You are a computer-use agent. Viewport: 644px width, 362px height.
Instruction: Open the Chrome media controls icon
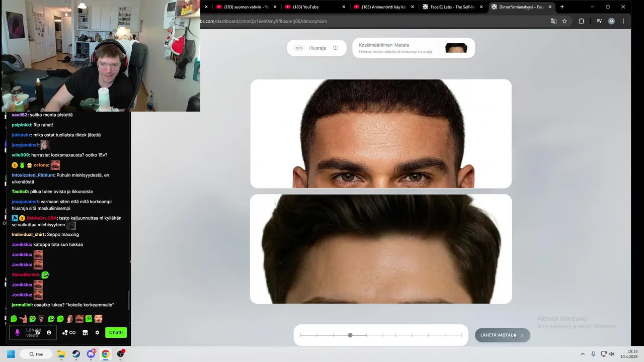[599, 21]
